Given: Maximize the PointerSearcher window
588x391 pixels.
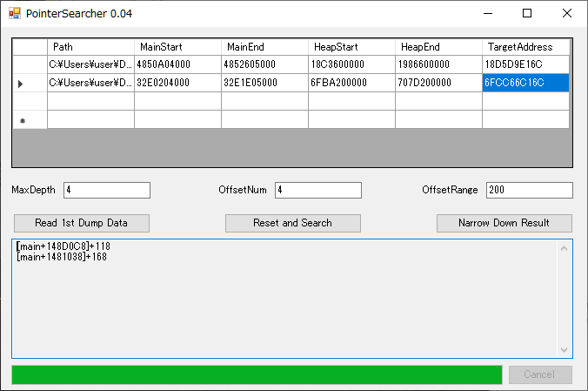Looking at the screenshot, I should pos(527,14).
